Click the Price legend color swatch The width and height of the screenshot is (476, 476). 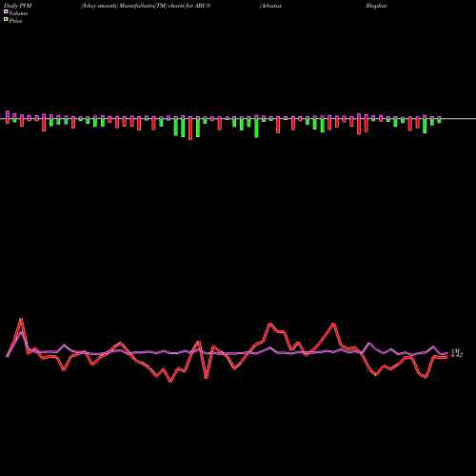coord(6,20)
